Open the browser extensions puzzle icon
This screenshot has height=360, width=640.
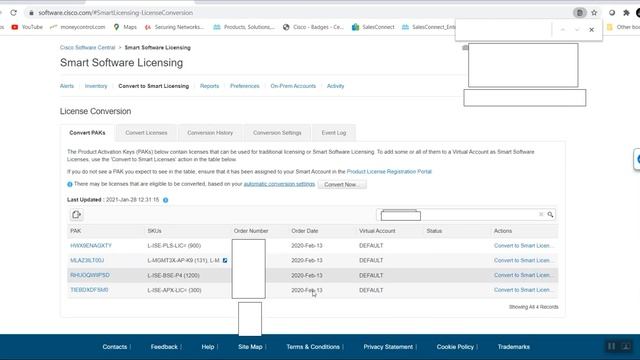626,13
